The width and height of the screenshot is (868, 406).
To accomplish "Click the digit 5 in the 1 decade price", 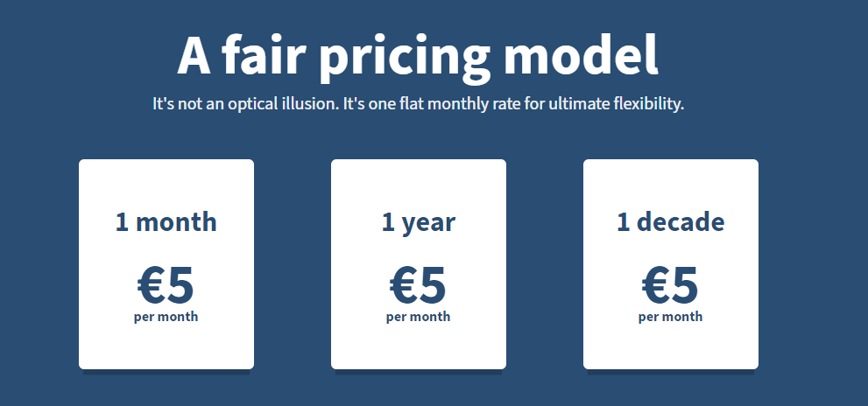I will pos(685,283).
